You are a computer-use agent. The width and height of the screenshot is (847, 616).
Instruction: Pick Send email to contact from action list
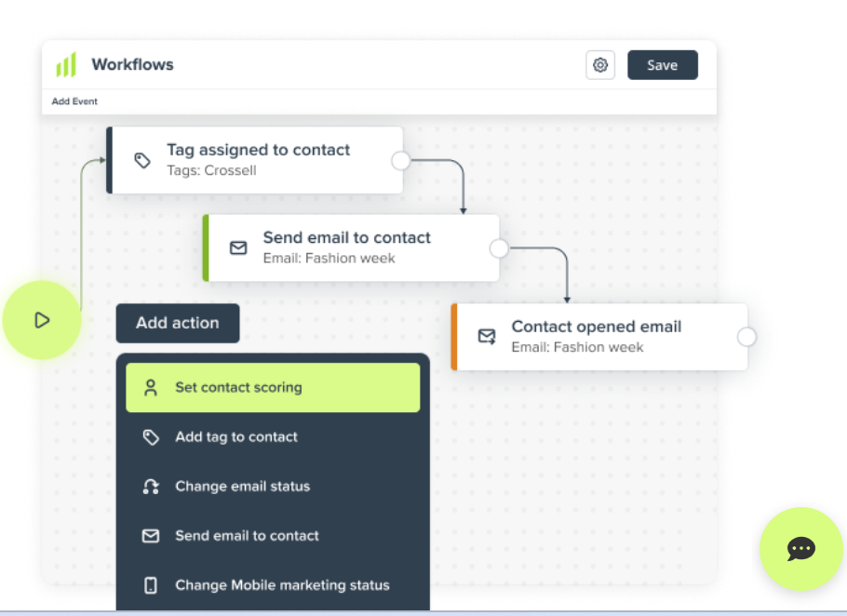[x=247, y=536]
